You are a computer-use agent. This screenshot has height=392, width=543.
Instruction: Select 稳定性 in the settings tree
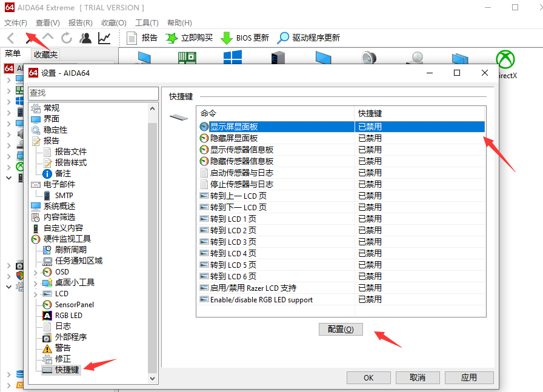[55, 130]
